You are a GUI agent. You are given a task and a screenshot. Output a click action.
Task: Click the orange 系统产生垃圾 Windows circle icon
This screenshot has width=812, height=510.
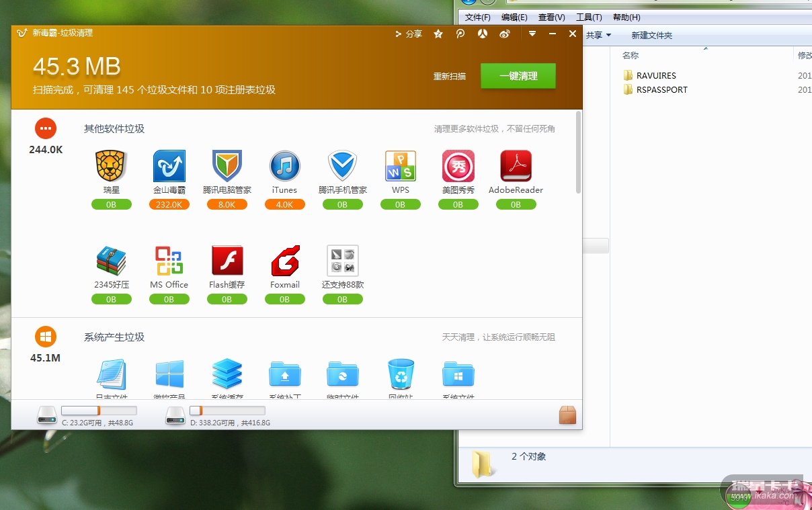(46, 337)
